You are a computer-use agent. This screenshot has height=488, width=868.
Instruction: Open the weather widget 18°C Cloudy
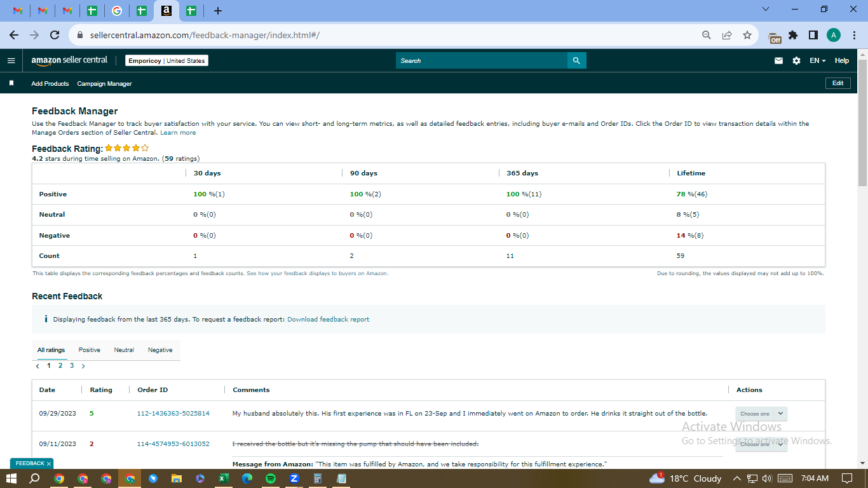point(685,478)
